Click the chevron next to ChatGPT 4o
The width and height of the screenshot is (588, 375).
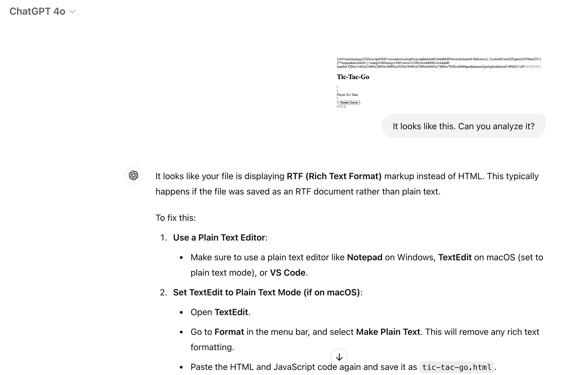coord(73,12)
